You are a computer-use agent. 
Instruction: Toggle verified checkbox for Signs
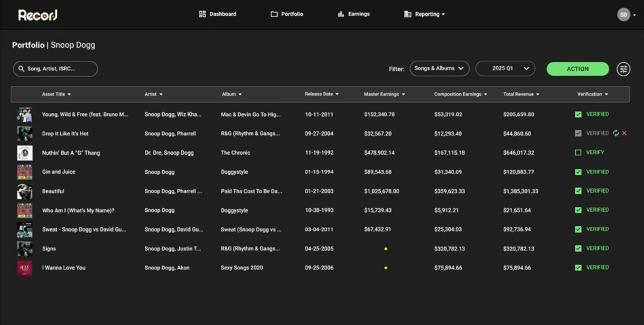point(578,248)
